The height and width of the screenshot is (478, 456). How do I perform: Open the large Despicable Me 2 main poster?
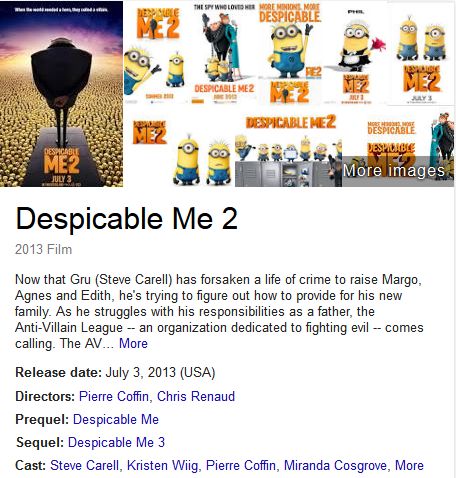[61, 94]
